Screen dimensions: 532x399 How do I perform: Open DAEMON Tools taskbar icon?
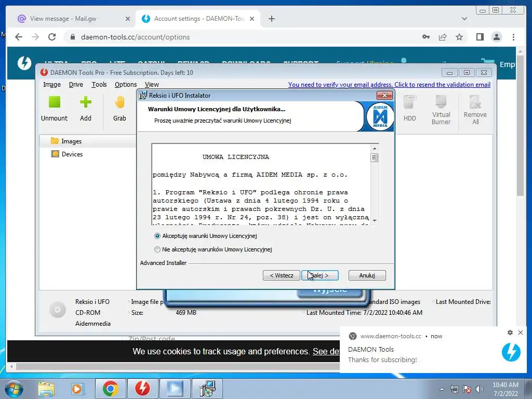142,389
